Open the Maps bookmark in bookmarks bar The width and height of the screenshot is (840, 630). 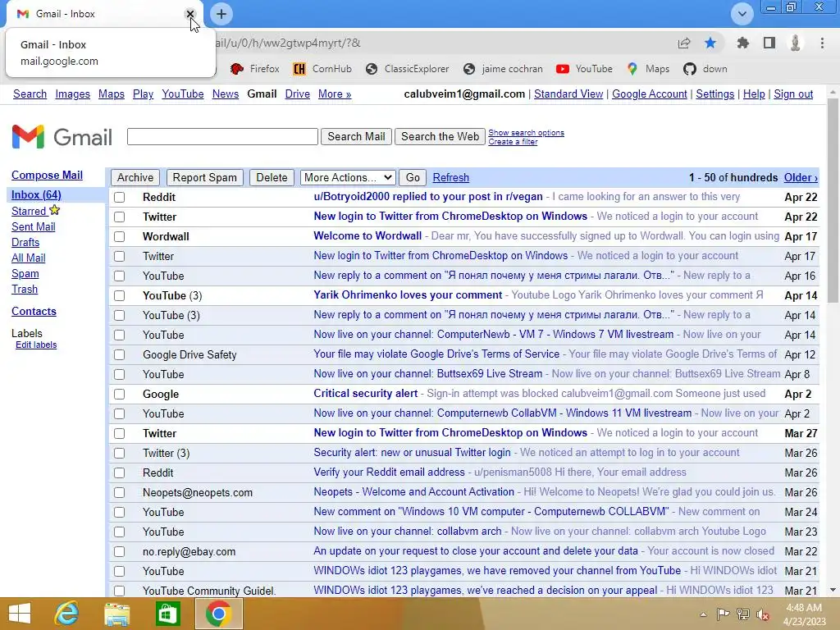point(648,69)
